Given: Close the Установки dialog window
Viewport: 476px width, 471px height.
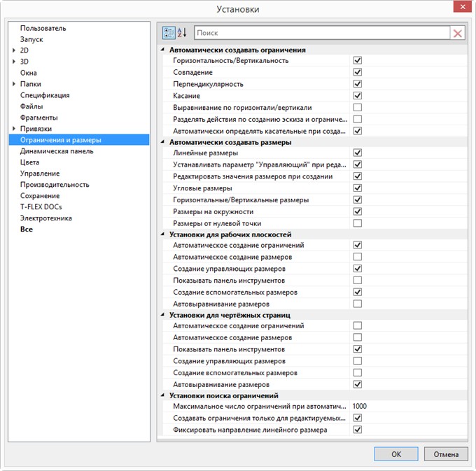Looking at the screenshot, I should 462,7.
